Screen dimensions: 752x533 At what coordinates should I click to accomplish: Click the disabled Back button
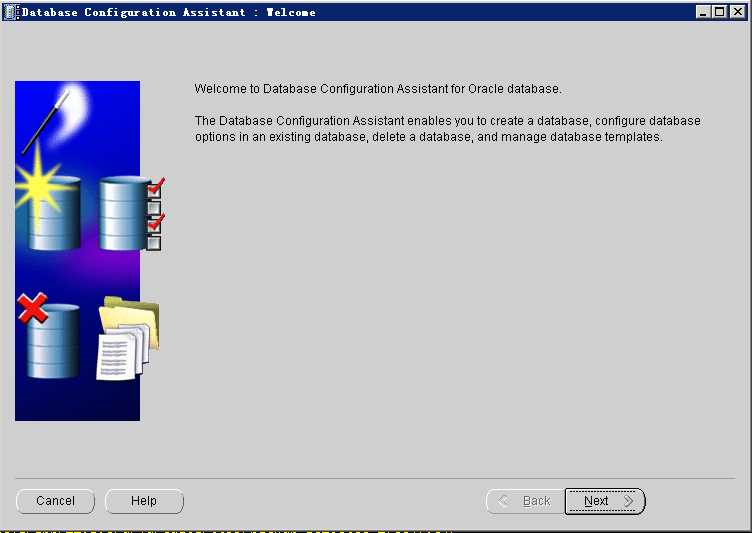click(525, 501)
